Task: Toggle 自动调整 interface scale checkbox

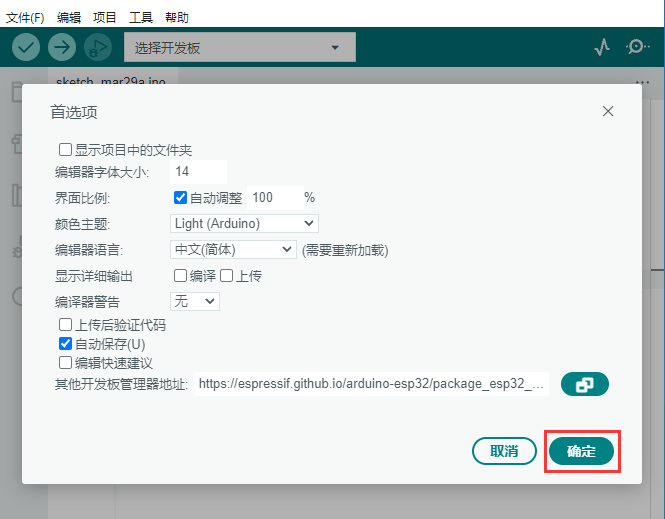Action: (180, 198)
